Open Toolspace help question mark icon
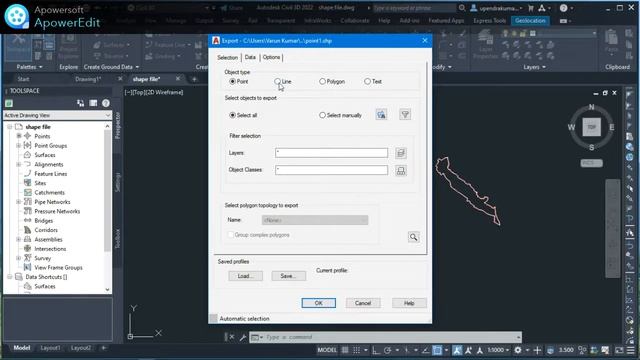The height and width of the screenshot is (360, 640). pos(106,103)
